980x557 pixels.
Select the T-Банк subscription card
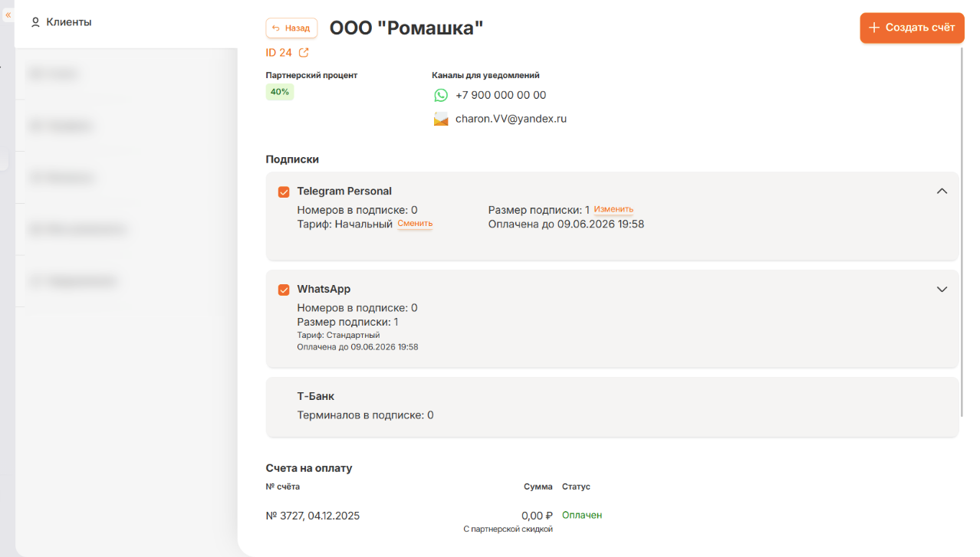[612, 406]
